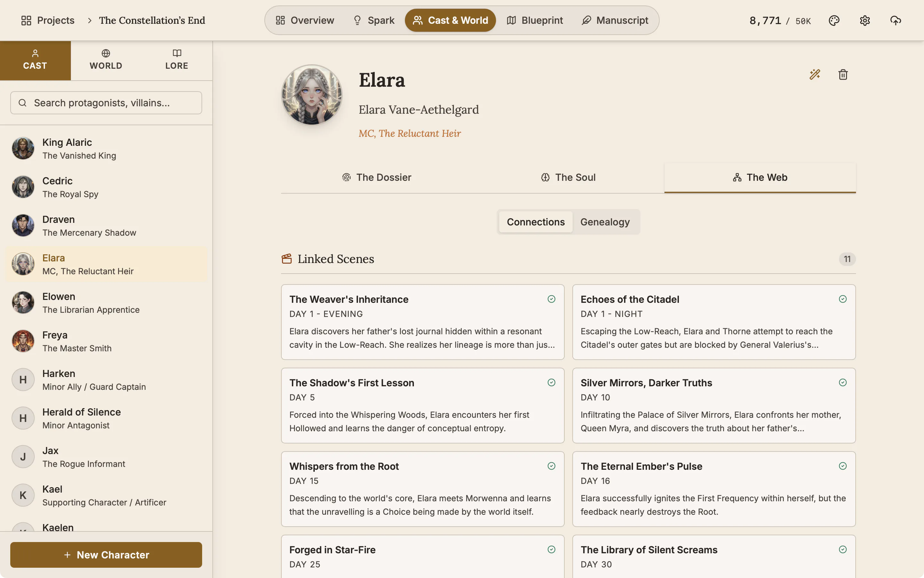Delete Elara with the trash icon
Image resolution: width=924 pixels, height=578 pixels.
tap(843, 74)
